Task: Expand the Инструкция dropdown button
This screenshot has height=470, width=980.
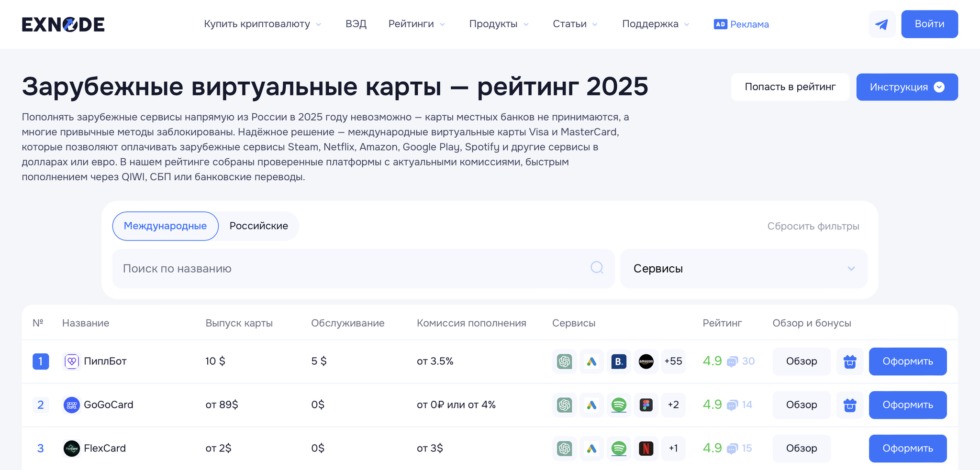Action: [x=907, y=87]
